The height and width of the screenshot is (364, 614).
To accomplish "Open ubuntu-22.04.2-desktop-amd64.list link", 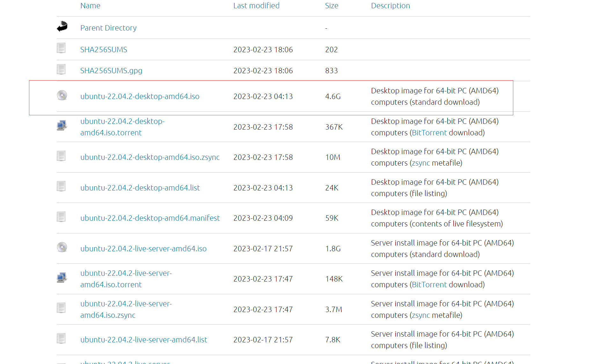I will (x=140, y=188).
